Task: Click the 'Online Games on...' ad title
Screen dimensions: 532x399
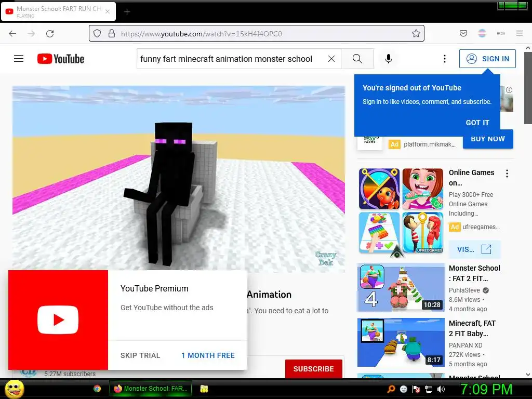Action: [471, 178]
